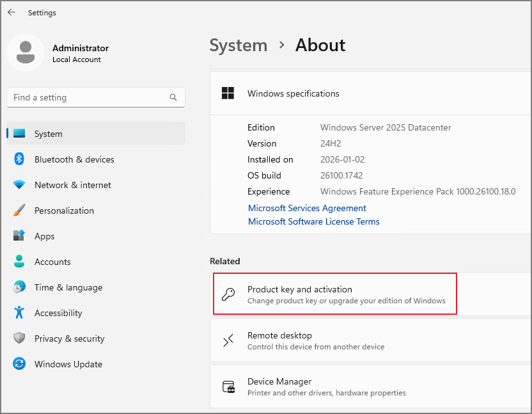The width and height of the screenshot is (532, 414).
Task: Select Time & language
Action: [96, 287]
